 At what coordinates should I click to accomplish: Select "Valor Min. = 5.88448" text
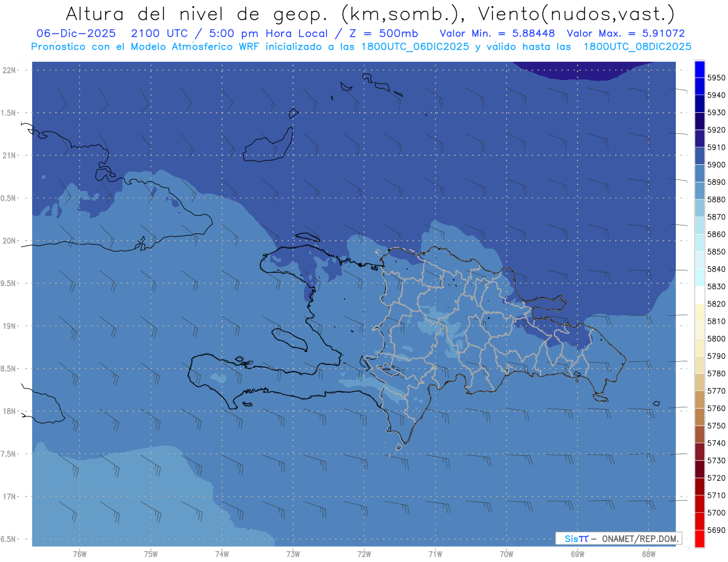pos(498,33)
